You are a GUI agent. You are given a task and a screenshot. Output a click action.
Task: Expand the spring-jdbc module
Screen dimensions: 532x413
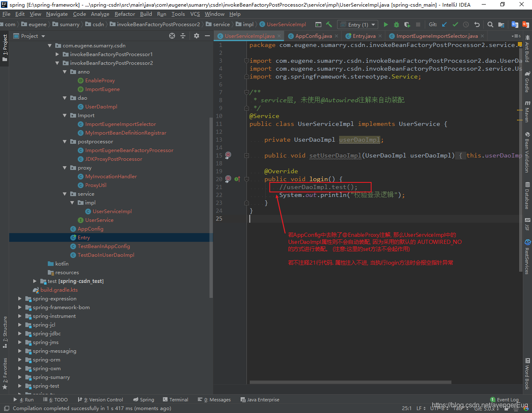20,334
